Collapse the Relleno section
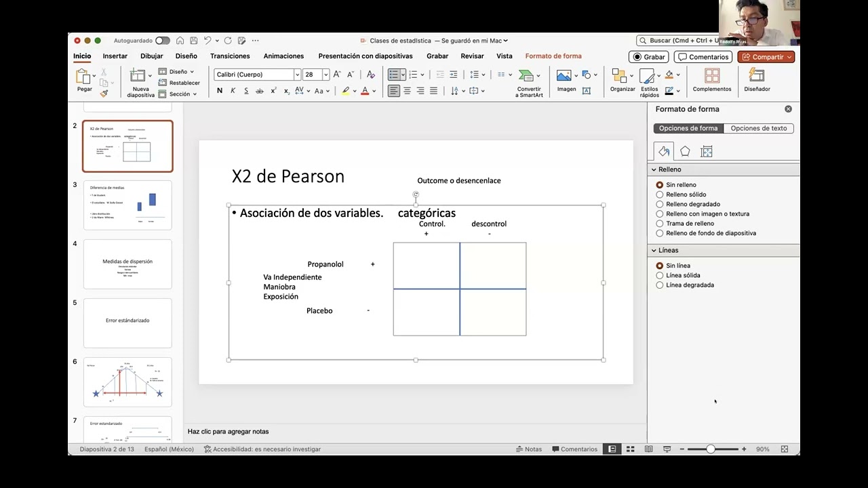 click(654, 169)
